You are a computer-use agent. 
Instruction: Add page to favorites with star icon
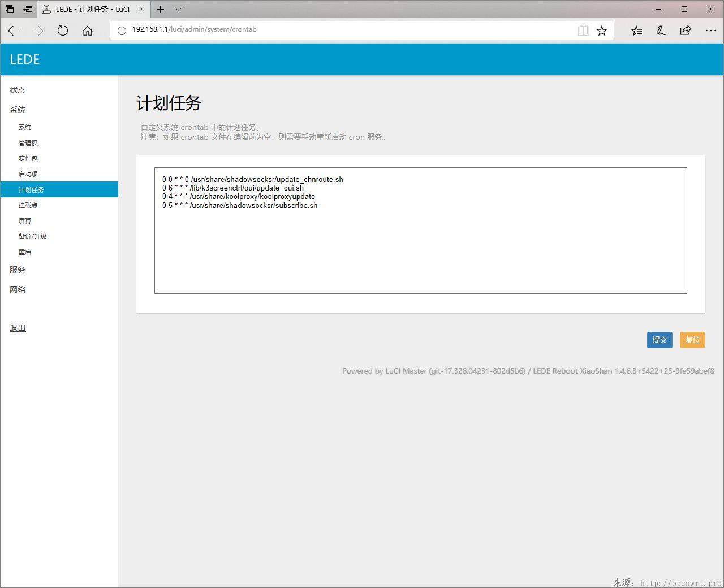click(x=602, y=31)
